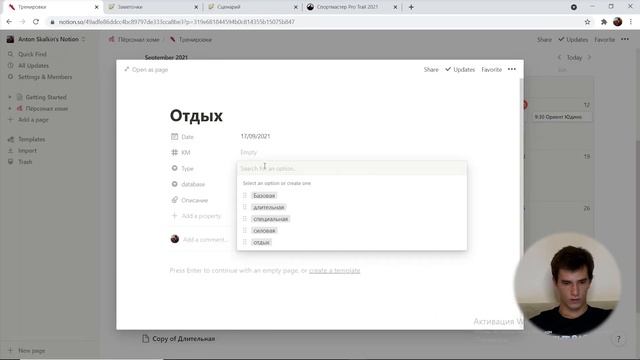Click Share in the top bar
Viewport: 640px width, 360px height.
pos(544,40)
